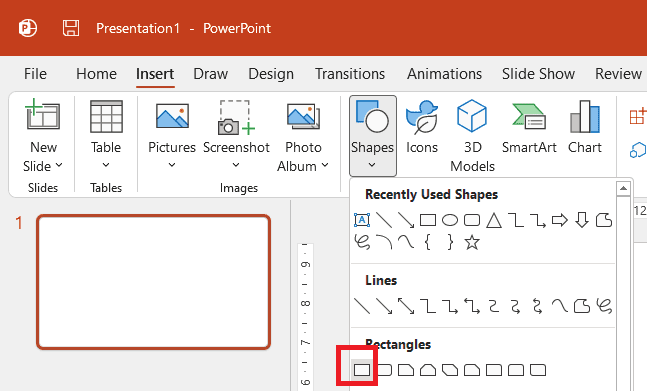Image resolution: width=647 pixels, height=391 pixels.
Task: Pick Round Diagonal Corner Rectangle
Action: click(538, 370)
